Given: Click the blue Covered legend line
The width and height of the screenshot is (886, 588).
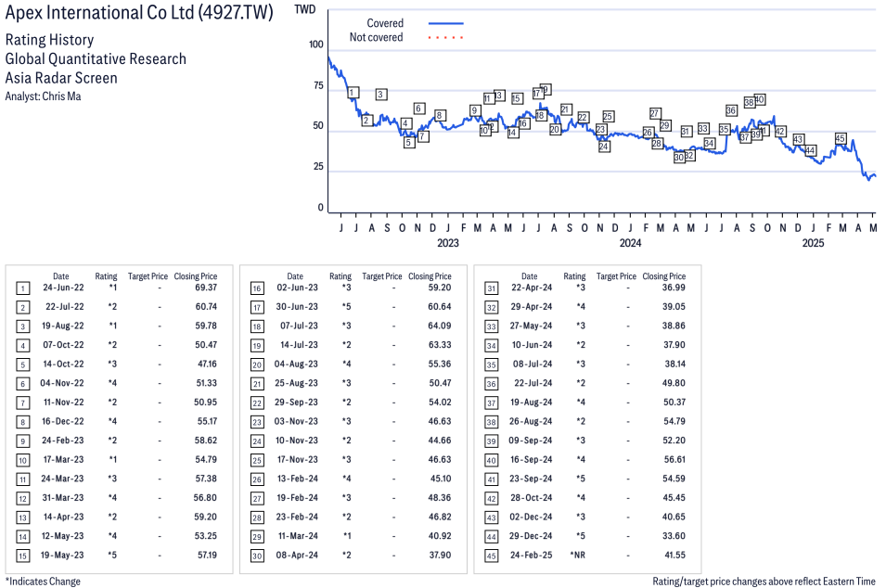Looking at the screenshot, I should [446, 24].
